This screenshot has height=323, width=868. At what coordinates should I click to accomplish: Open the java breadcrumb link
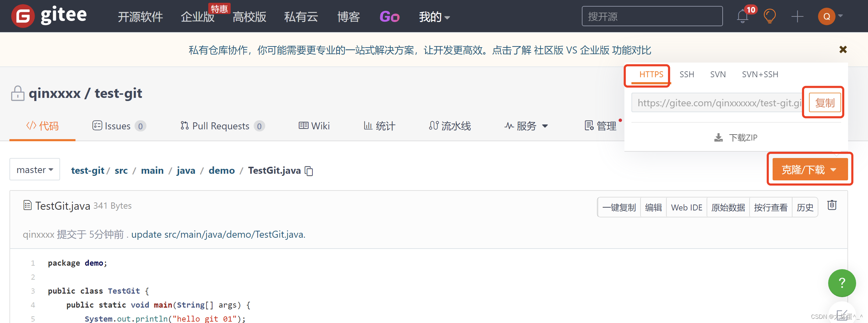(x=186, y=170)
